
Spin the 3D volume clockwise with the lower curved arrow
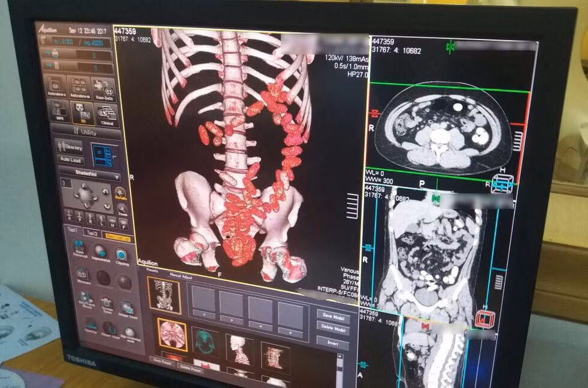(106, 206)
